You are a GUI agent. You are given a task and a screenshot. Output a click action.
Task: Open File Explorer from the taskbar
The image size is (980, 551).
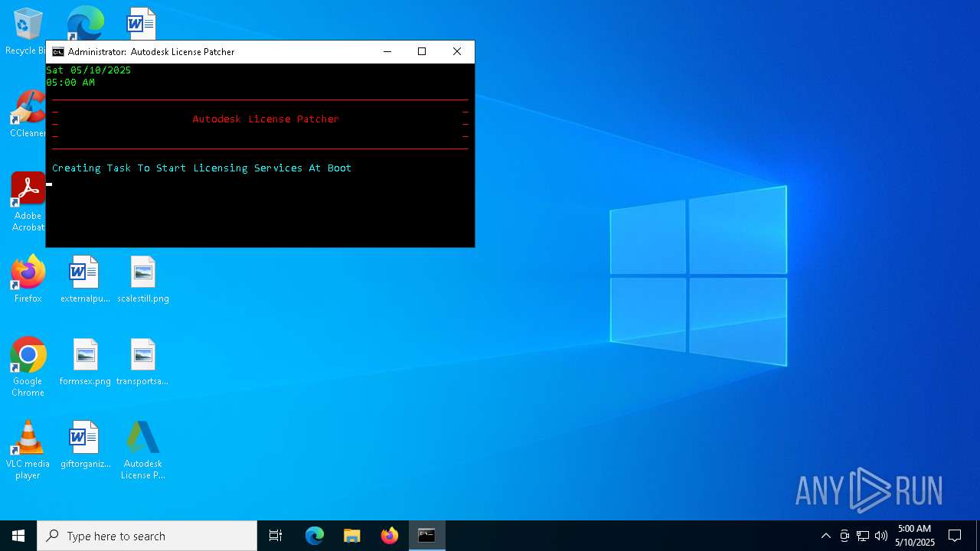(352, 536)
